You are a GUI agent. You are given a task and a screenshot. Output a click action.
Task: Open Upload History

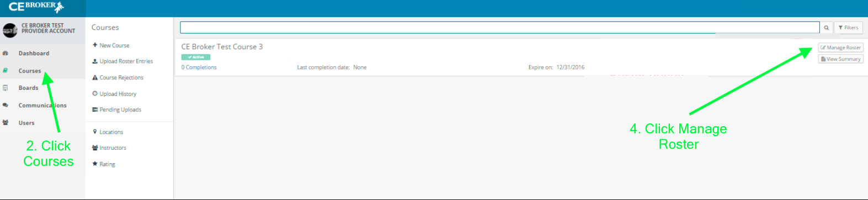[x=118, y=94]
